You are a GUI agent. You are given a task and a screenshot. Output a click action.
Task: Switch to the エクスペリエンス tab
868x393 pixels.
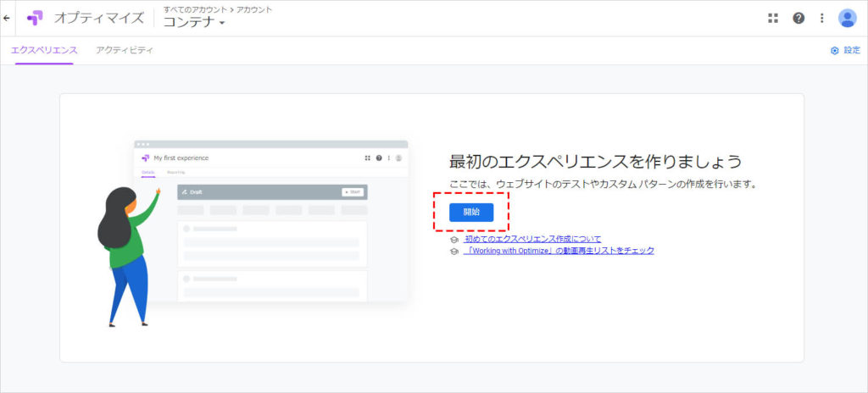click(x=44, y=50)
